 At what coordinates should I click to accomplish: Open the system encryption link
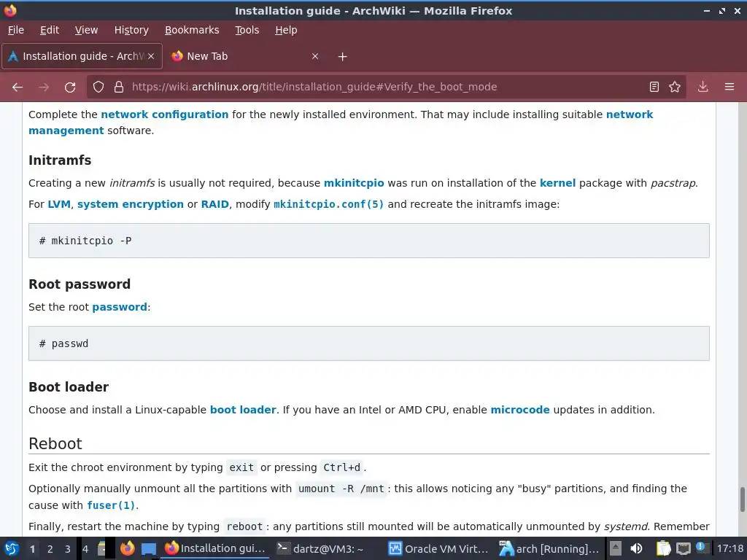[x=131, y=204]
